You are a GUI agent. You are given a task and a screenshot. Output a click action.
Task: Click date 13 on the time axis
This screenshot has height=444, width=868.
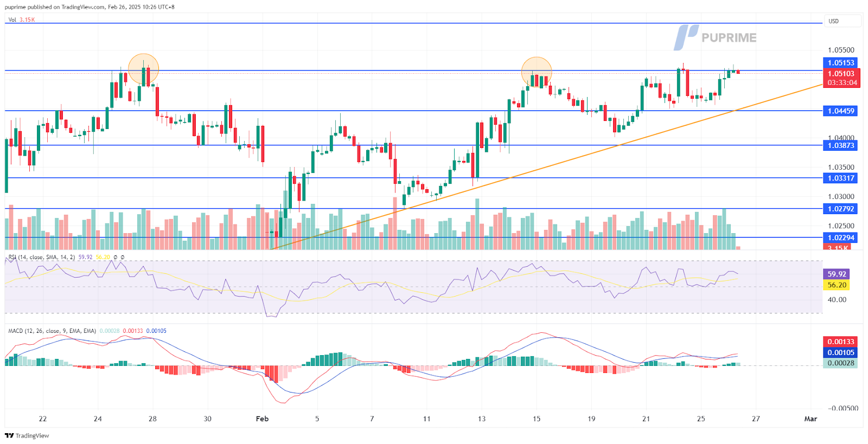point(482,419)
